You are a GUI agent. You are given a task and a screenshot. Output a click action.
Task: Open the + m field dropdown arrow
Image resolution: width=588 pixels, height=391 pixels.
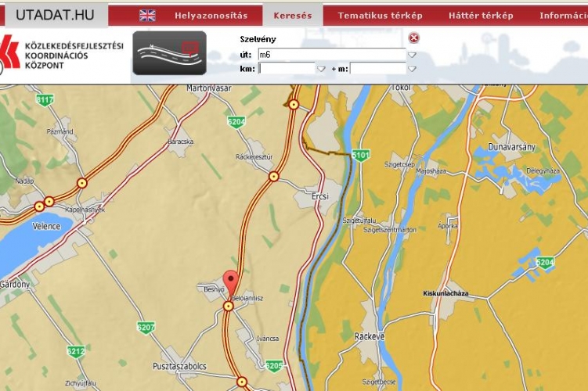(x=412, y=69)
